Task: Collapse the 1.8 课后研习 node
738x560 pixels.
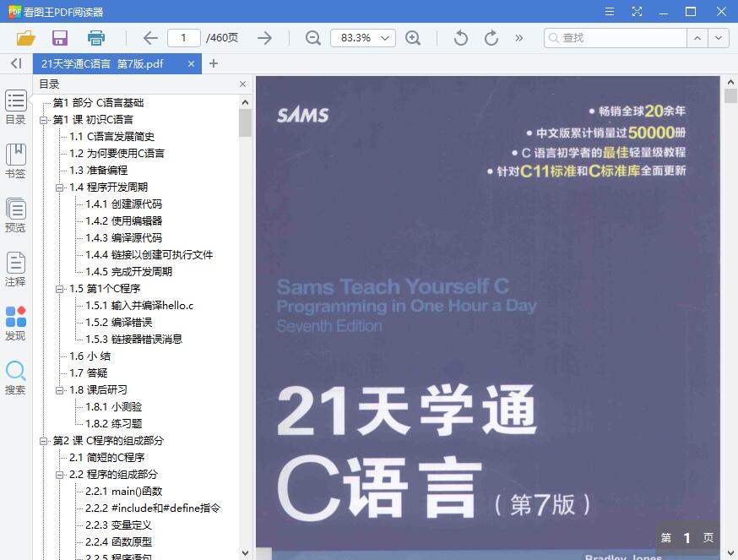Action: click(59, 390)
